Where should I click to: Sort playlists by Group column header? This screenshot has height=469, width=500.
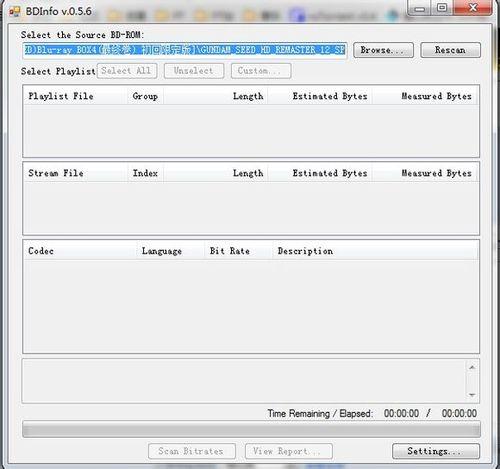pyautogui.click(x=145, y=96)
